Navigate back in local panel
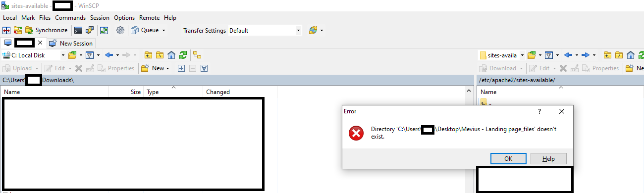Image resolution: width=644 pixels, height=193 pixels. (109, 55)
